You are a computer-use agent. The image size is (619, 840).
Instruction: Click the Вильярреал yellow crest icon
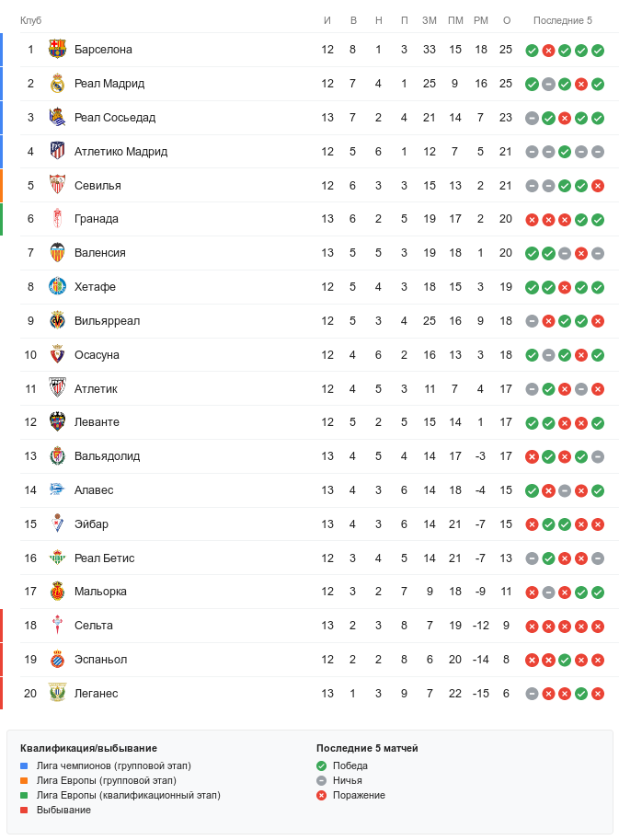57,321
